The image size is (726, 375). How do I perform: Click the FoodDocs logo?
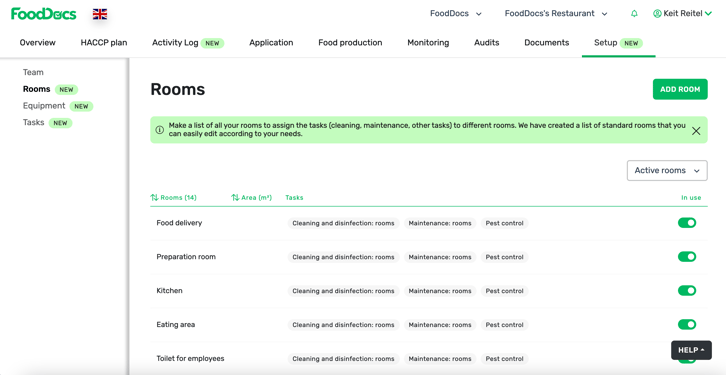(44, 14)
